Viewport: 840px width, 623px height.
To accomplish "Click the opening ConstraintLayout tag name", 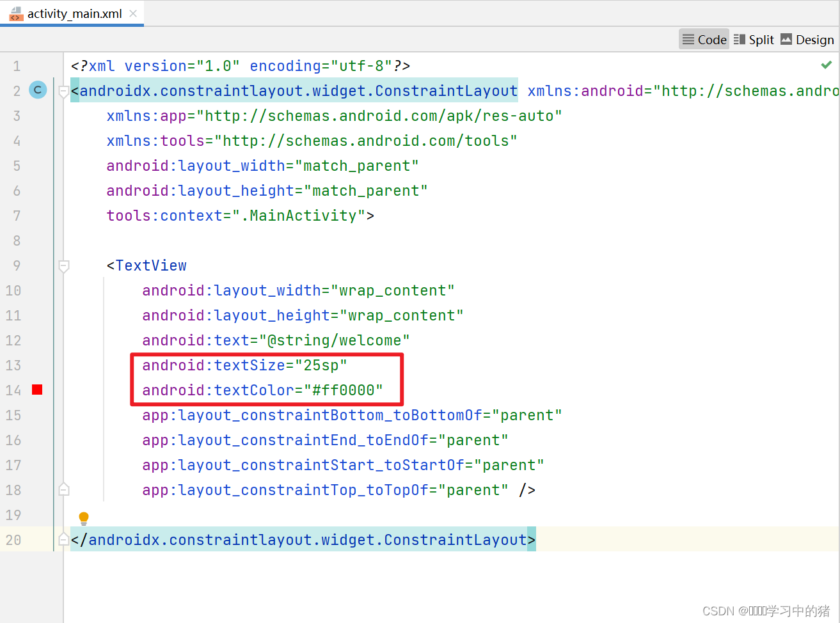I will 298,91.
